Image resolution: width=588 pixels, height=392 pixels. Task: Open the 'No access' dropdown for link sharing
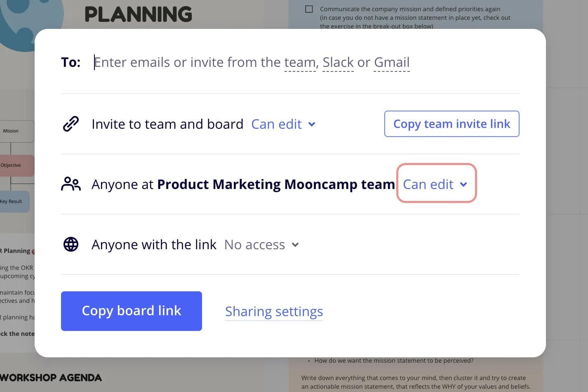pyautogui.click(x=261, y=244)
